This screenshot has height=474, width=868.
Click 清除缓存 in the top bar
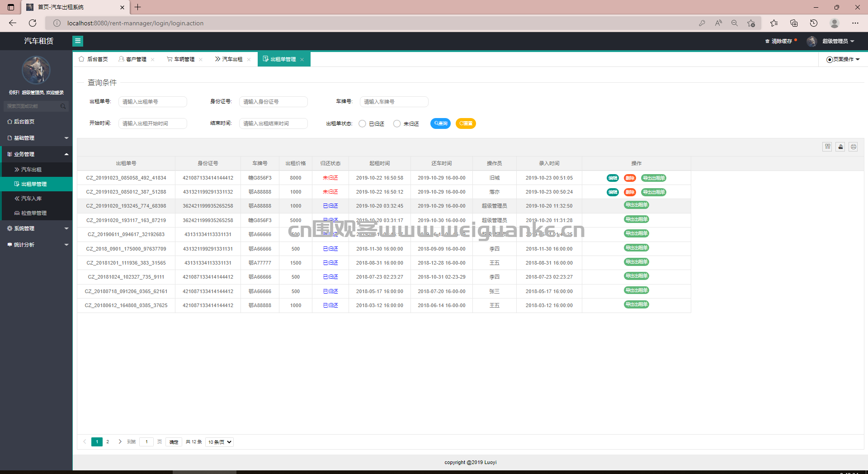pyautogui.click(x=782, y=41)
